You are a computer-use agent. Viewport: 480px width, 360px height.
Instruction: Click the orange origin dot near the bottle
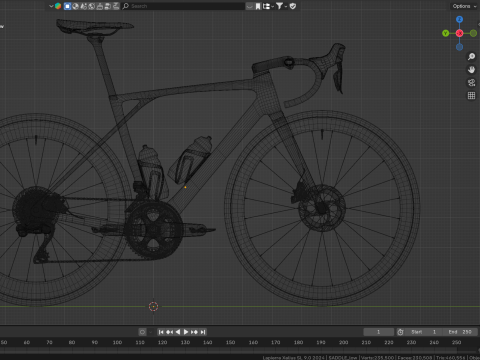pos(185,187)
